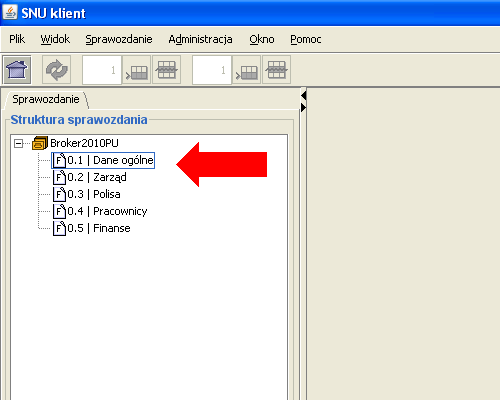Click the Broker2010PU folder icon
500x400 pixels.
coord(40,143)
